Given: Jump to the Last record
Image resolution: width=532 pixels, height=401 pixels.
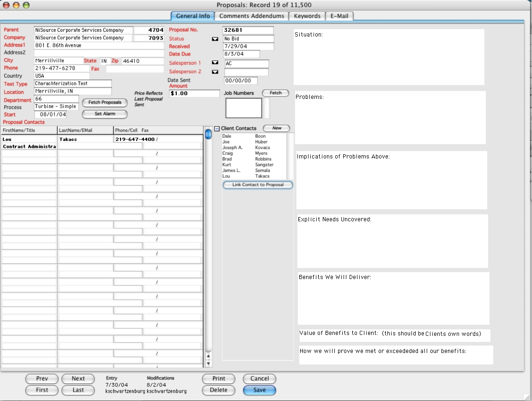Looking at the screenshot, I should click(x=78, y=390).
